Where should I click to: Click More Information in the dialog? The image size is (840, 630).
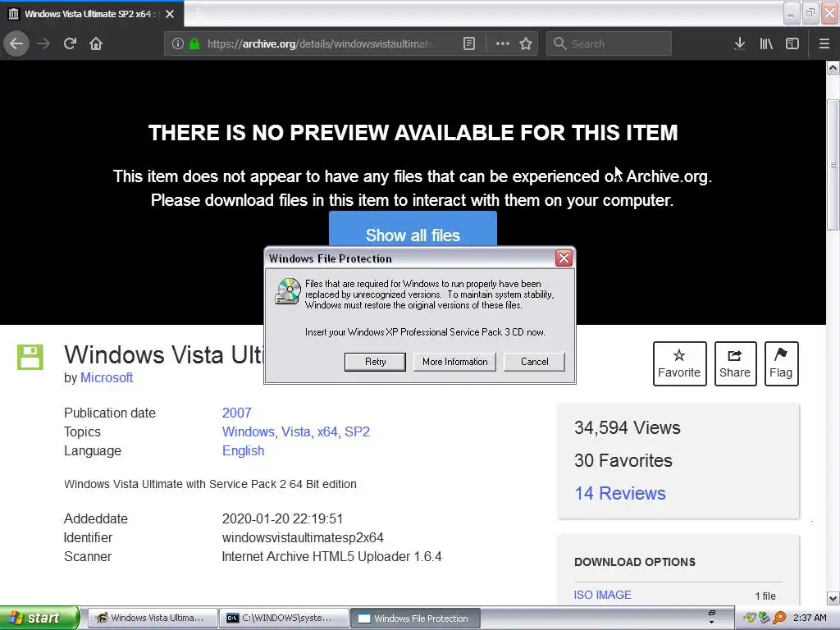pos(454,362)
